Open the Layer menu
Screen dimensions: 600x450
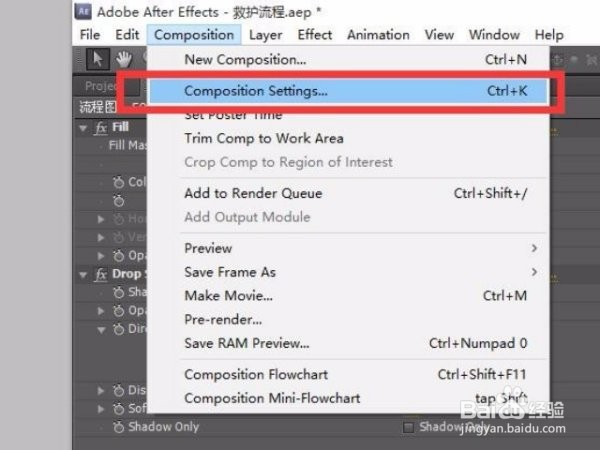tap(266, 35)
